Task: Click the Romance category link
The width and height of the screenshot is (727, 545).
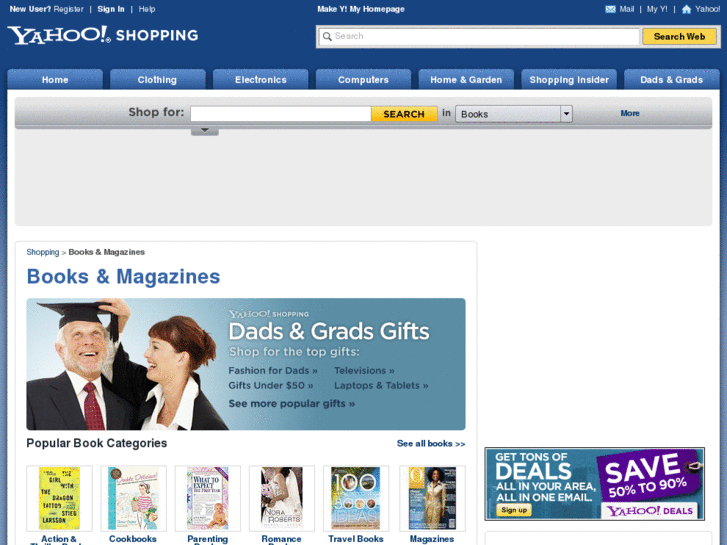Action: click(281, 539)
